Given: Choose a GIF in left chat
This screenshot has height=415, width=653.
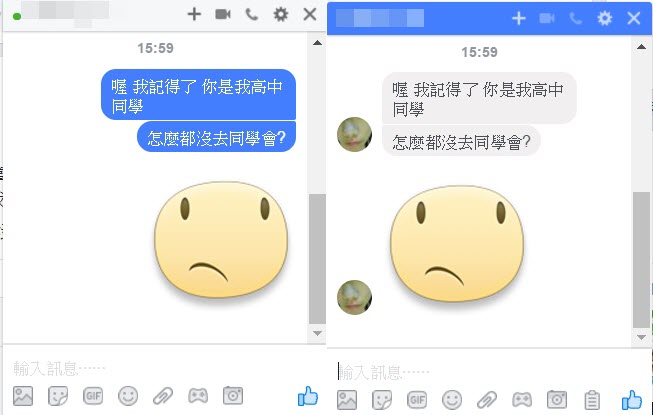Looking at the screenshot, I should [x=93, y=396].
